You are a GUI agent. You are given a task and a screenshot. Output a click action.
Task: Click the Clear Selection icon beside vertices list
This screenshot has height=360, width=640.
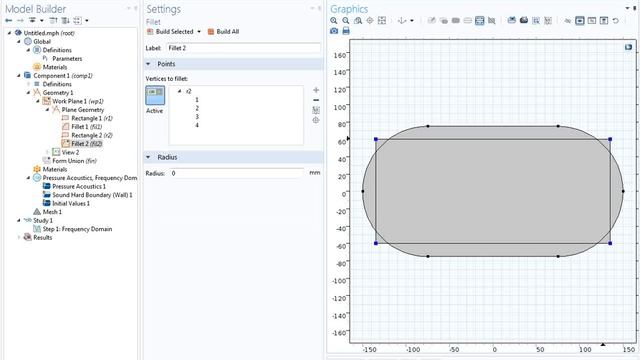(x=316, y=110)
